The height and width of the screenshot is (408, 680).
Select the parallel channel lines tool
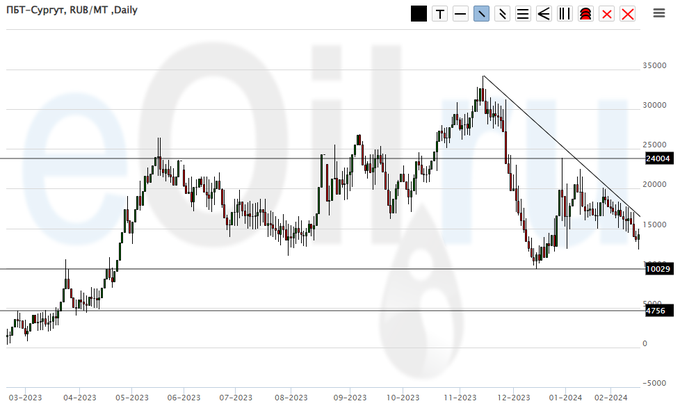pos(502,14)
